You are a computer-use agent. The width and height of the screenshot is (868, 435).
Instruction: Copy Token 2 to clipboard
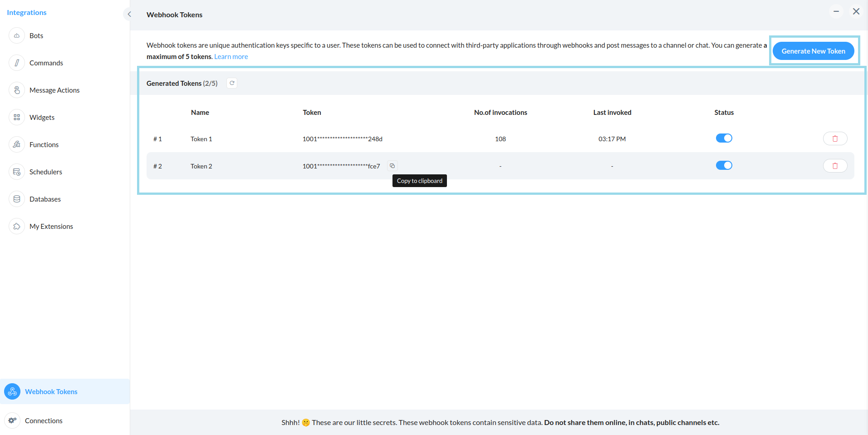[392, 166]
